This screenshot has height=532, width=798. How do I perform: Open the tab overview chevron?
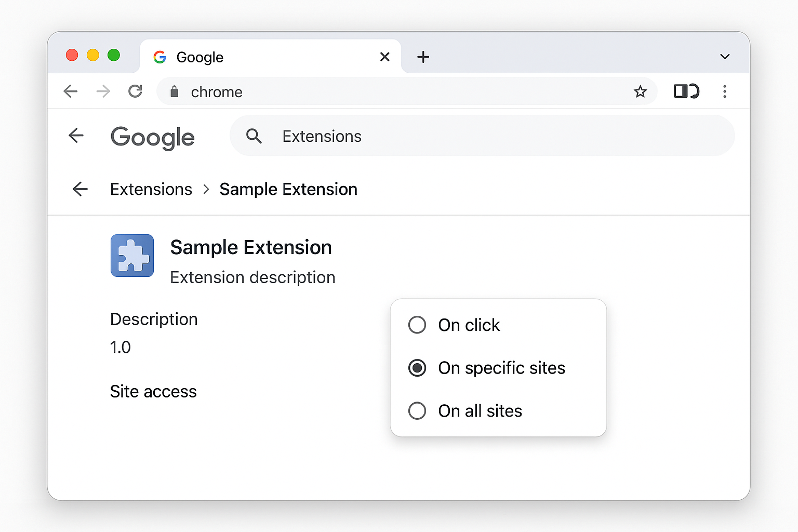click(x=724, y=57)
